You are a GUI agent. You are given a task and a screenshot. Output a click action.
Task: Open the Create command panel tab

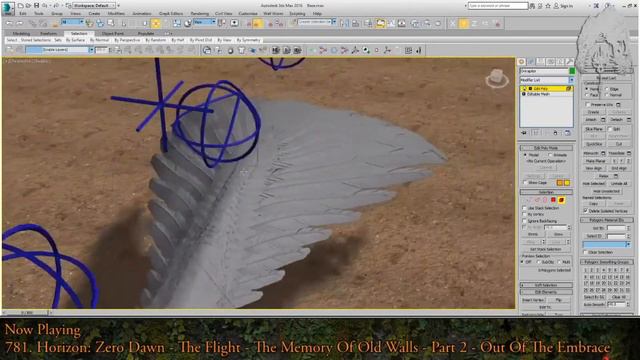[521, 62]
